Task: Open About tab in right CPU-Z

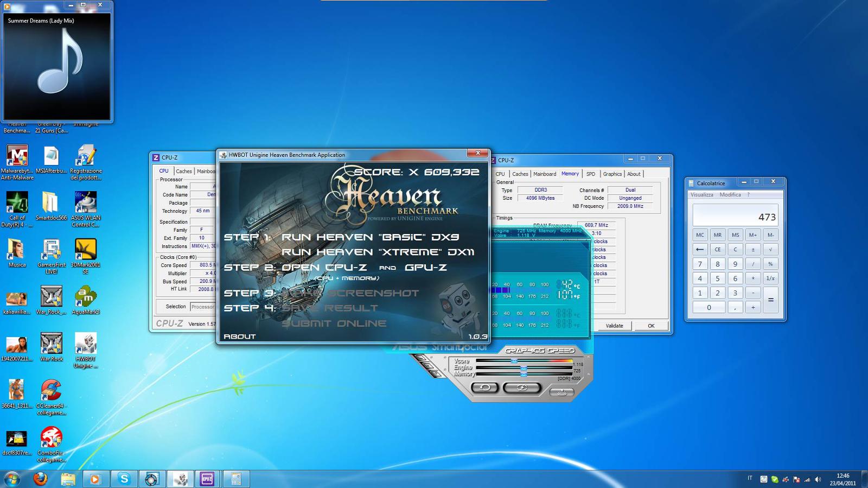Action: pos(634,174)
